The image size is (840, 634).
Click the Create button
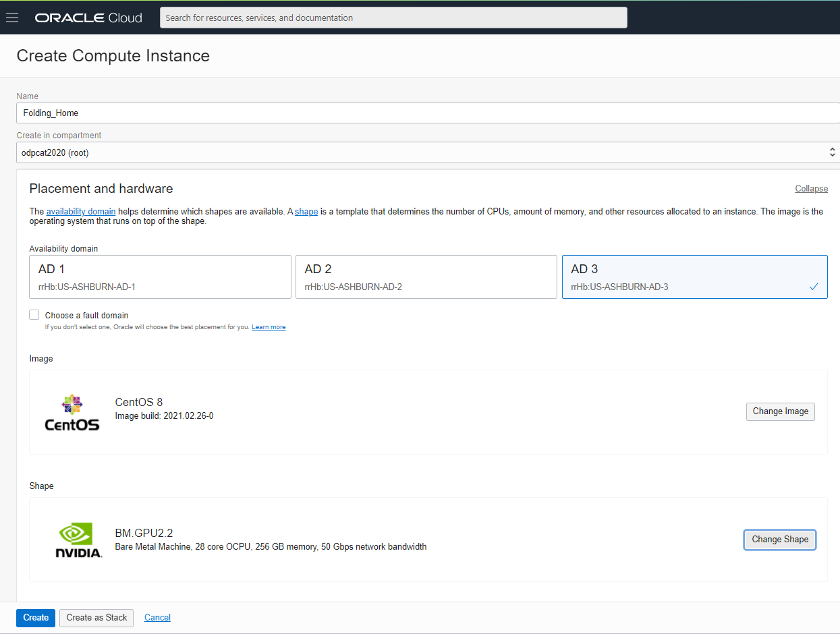tap(35, 618)
